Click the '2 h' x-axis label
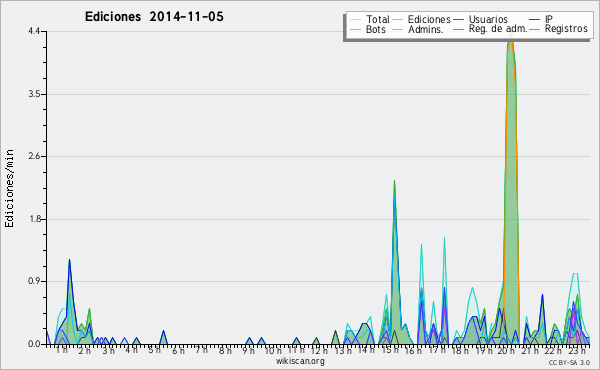Image resolution: width=600 pixels, height=370 pixels. pyautogui.click(x=85, y=350)
